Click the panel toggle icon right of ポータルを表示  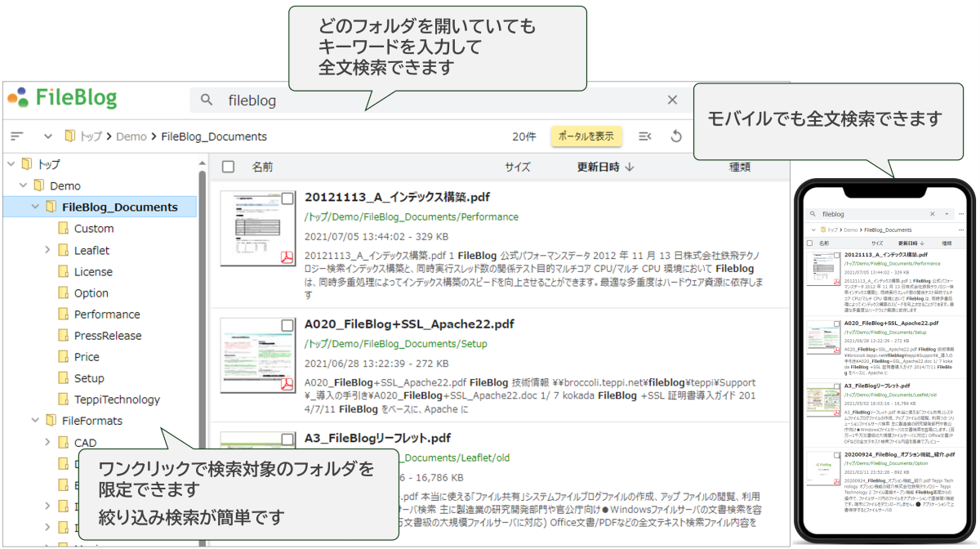pyautogui.click(x=644, y=136)
